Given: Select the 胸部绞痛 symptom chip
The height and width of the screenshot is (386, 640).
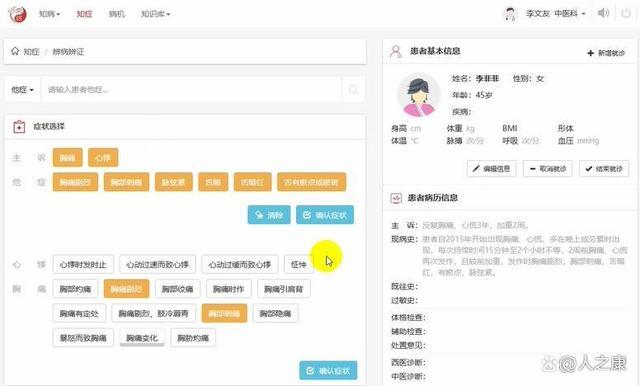Looking at the screenshot, I should click(178, 289).
